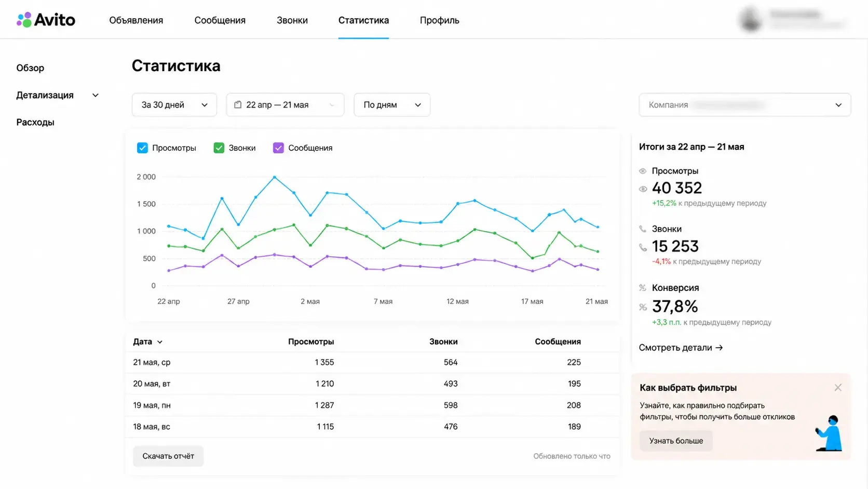Click the small phone icon beside Звонки heading
Image resolution: width=868 pixels, height=489 pixels.
tap(643, 229)
